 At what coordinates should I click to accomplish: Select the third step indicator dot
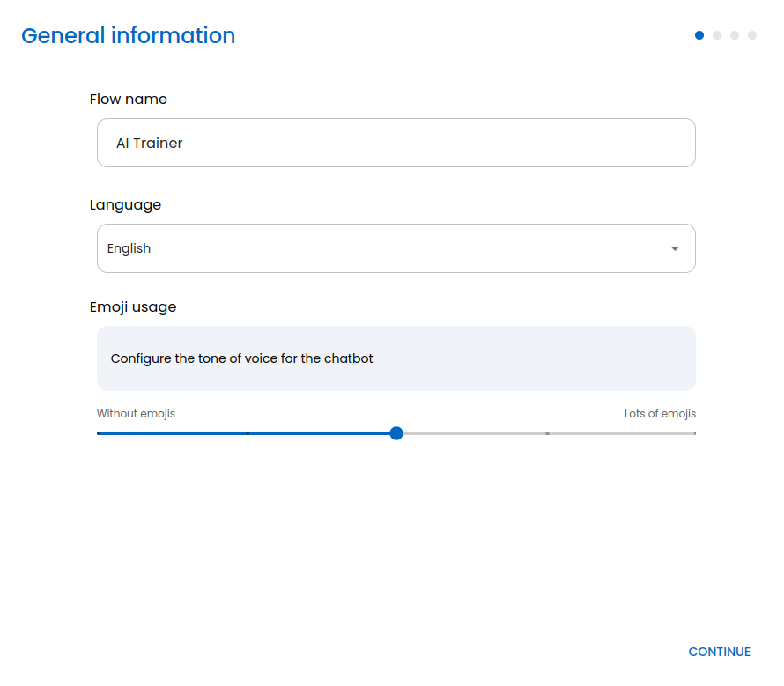[735, 35]
